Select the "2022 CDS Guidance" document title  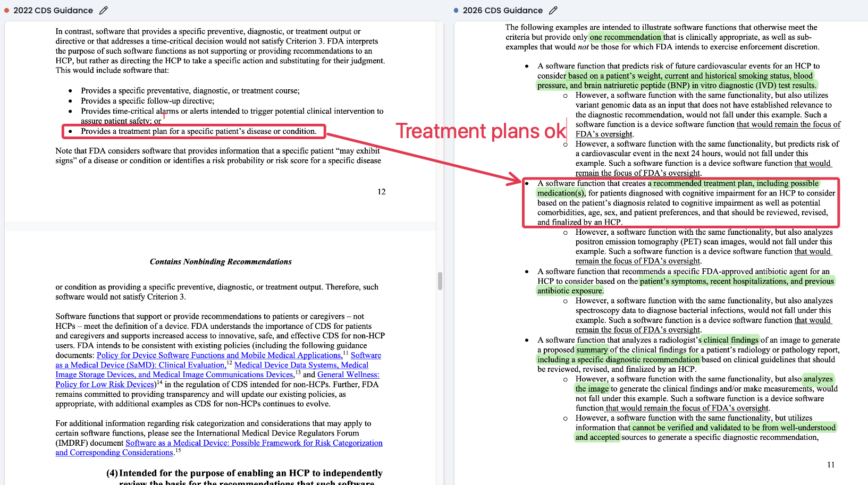coord(53,10)
